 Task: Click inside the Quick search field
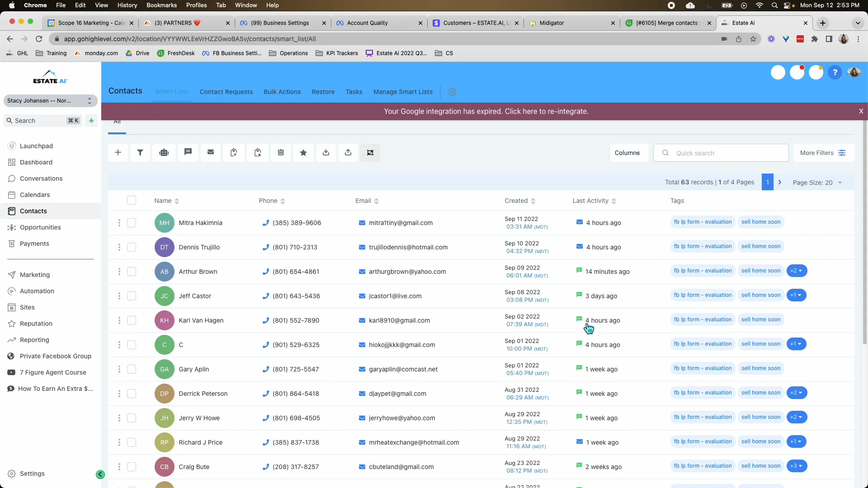tap(722, 153)
